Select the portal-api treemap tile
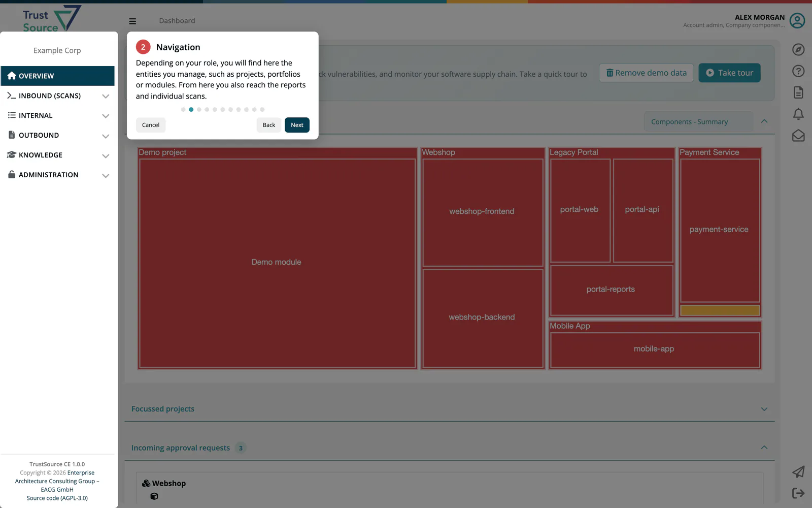The height and width of the screenshot is (508, 812). point(643,210)
